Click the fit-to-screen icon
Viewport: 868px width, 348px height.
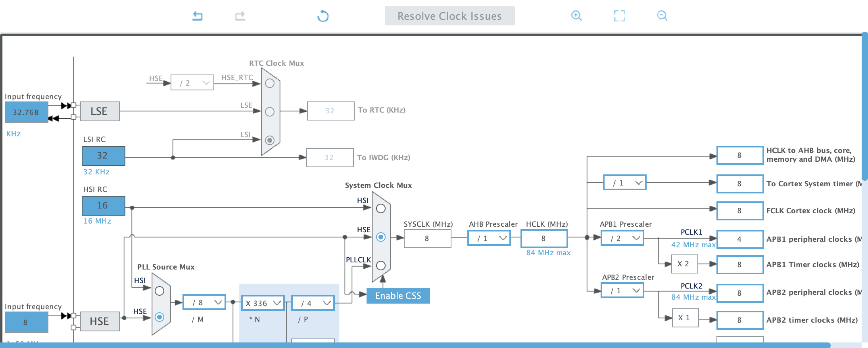619,16
